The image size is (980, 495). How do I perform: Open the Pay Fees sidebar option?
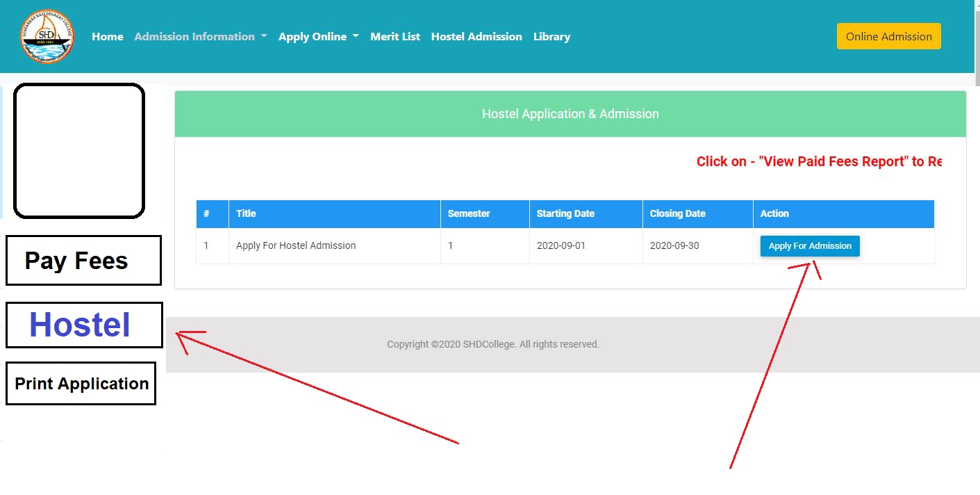[x=83, y=261]
